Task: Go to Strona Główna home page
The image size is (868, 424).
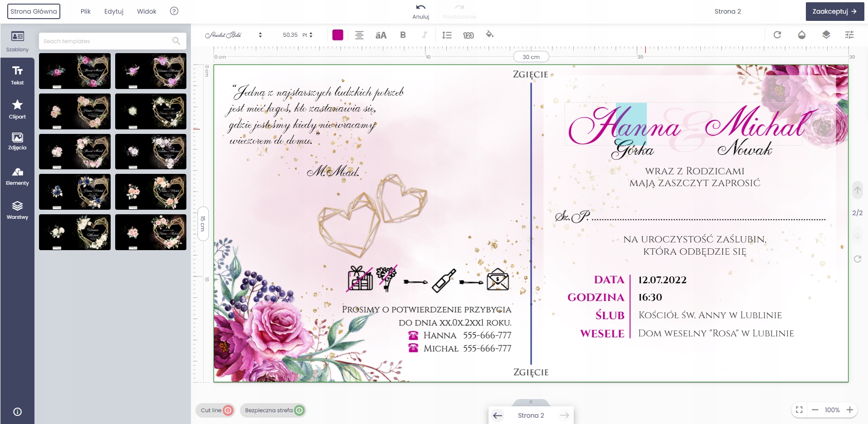Action: tap(34, 11)
